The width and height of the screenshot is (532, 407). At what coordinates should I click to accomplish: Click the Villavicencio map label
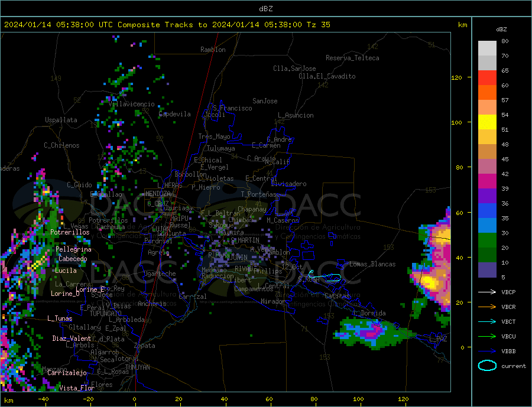click(131, 104)
